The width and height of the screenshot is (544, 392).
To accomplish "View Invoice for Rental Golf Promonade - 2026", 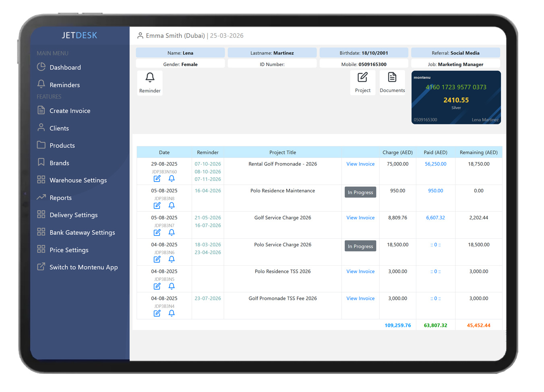I will (x=360, y=164).
